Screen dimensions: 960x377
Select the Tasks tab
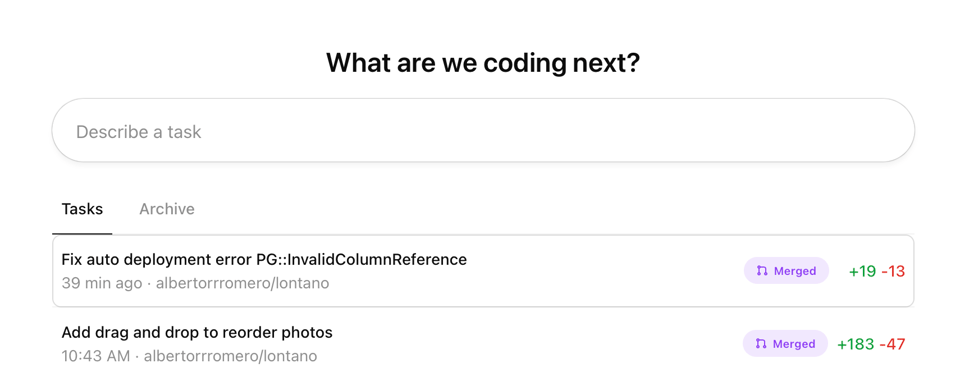click(82, 209)
